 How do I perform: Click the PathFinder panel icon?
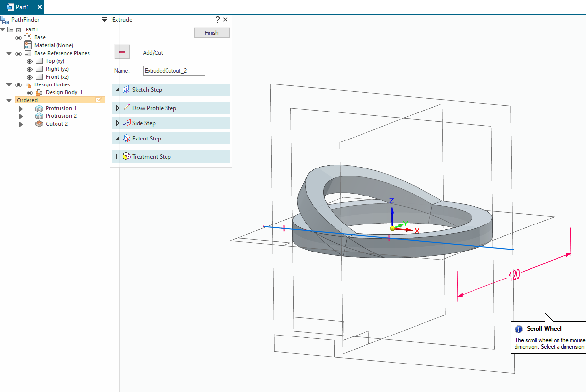[5, 20]
